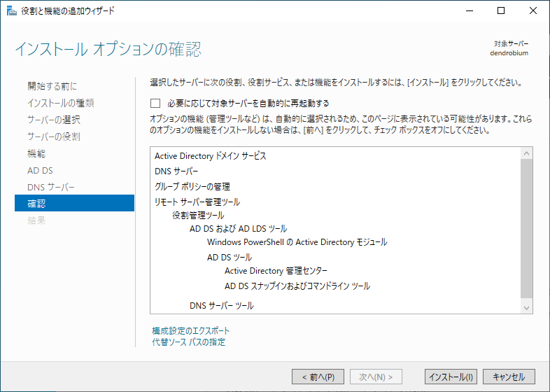
Task: Select the 機能 step in the sidebar
Action: point(36,153)
